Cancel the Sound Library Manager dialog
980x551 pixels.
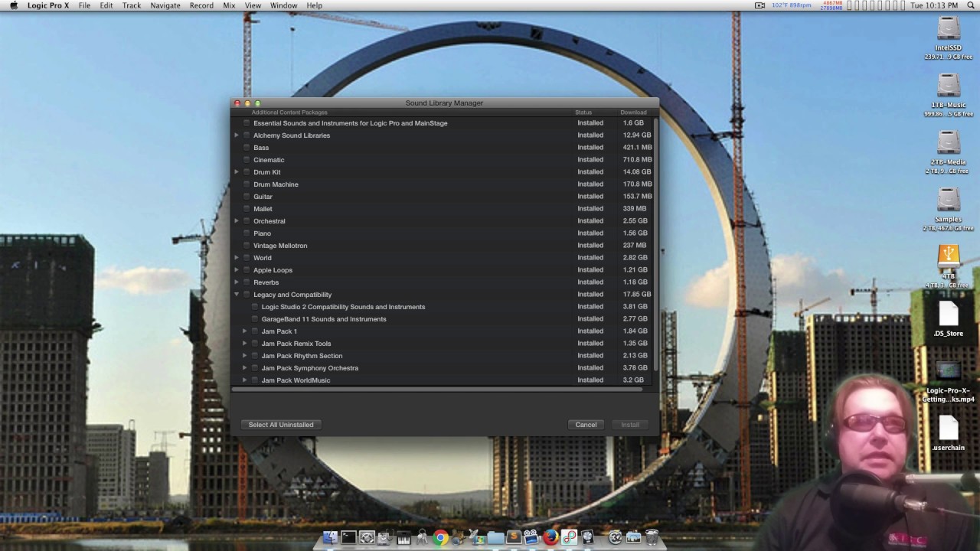pos(586,425)
